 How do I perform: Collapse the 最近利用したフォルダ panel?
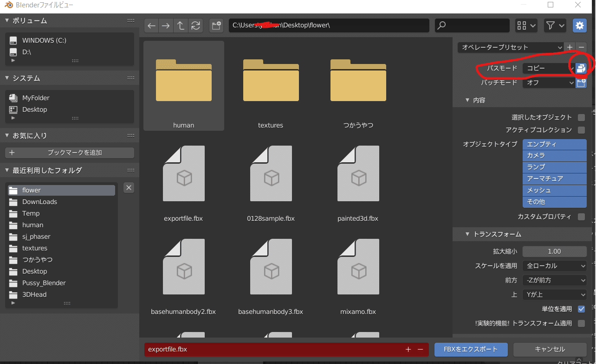[7, 170]
